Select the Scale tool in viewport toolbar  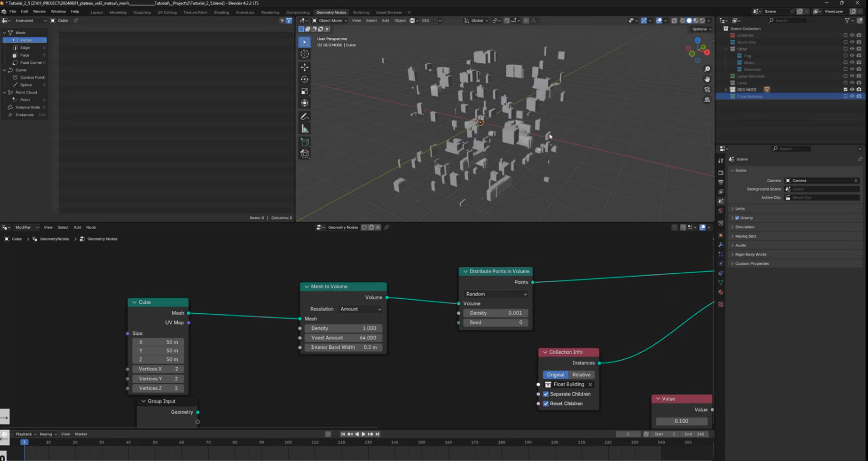(304, 91)
